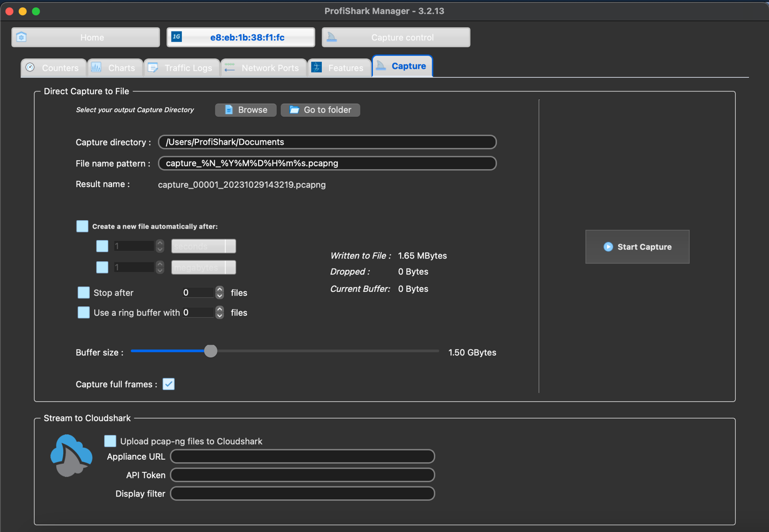Image resolution: width=769 pixels, height=532 pixels.
Task: Click the shark fin Capture control icon
Action: point(332,37)
